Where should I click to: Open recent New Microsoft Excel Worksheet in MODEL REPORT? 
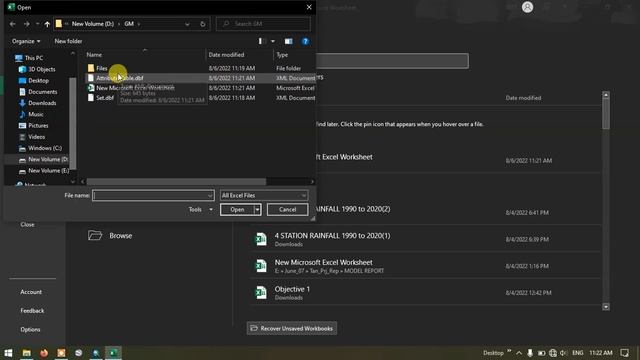[424, 266]
